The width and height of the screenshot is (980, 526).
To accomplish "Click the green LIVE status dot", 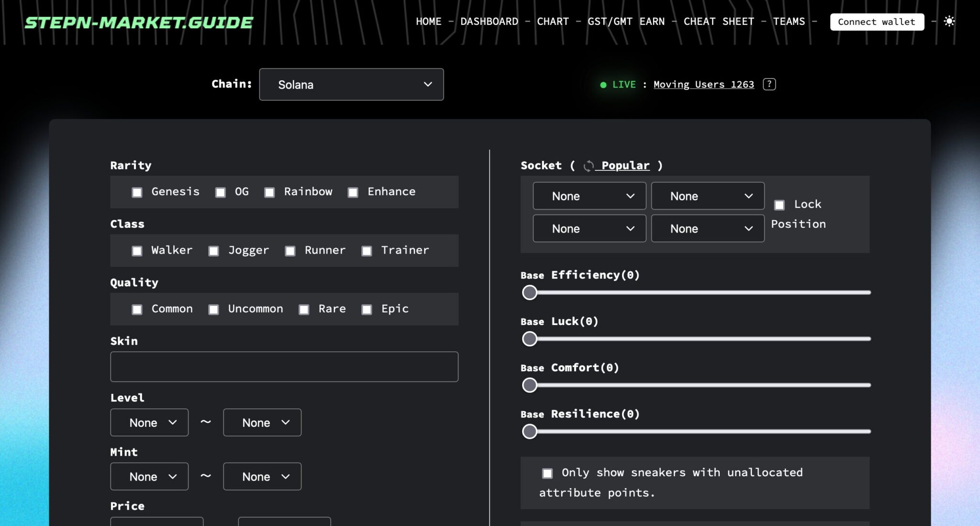I will point(603,85).
